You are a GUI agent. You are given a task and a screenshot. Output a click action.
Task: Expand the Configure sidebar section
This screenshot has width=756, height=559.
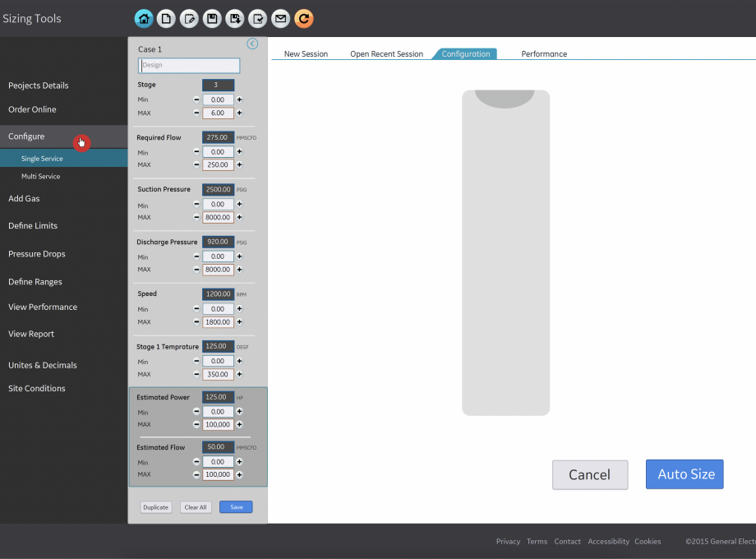pyautogui.click(x=26, y=136)
